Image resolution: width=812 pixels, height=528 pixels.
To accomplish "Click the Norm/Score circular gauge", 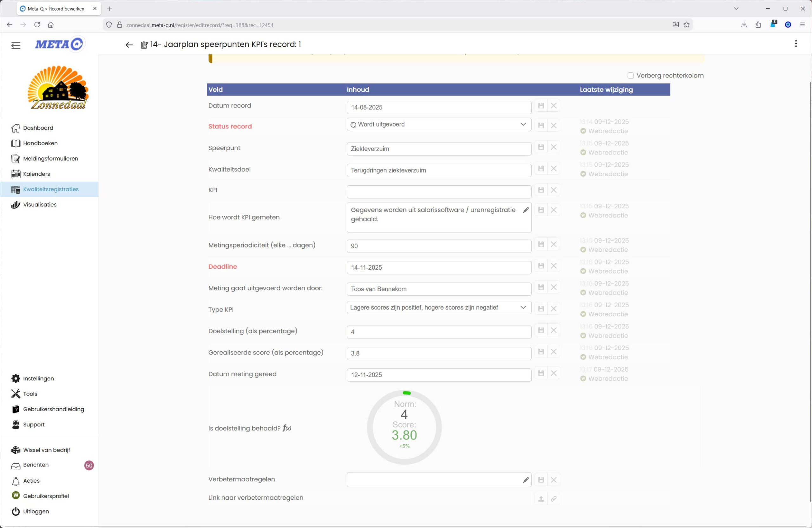I will [404, 427].
